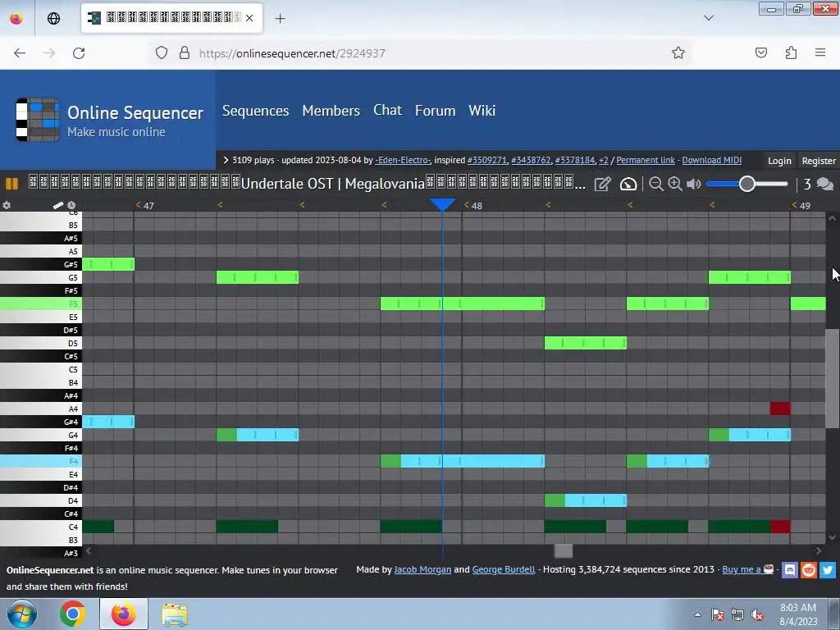Image resolution: width=840 pixels, height=630 pixels.
Task: Open a new browser tab
Action: coord(281,19)
